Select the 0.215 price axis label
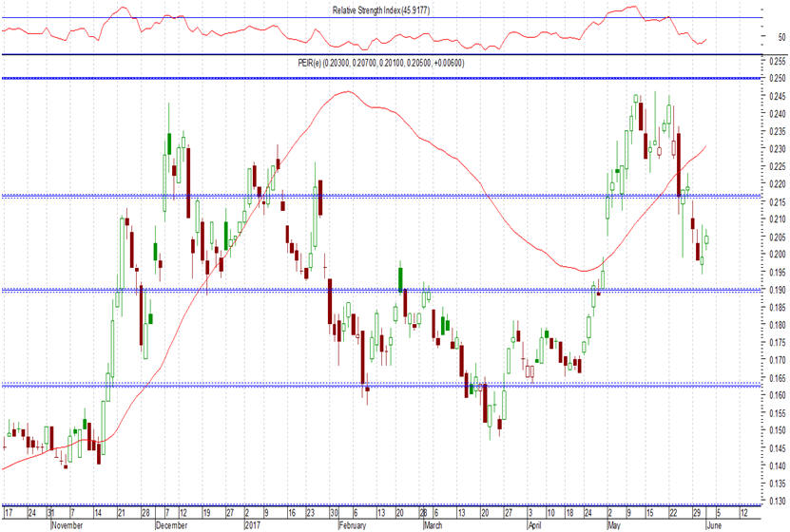Screen dimensions: 790x532 click(x=778, y=201)
